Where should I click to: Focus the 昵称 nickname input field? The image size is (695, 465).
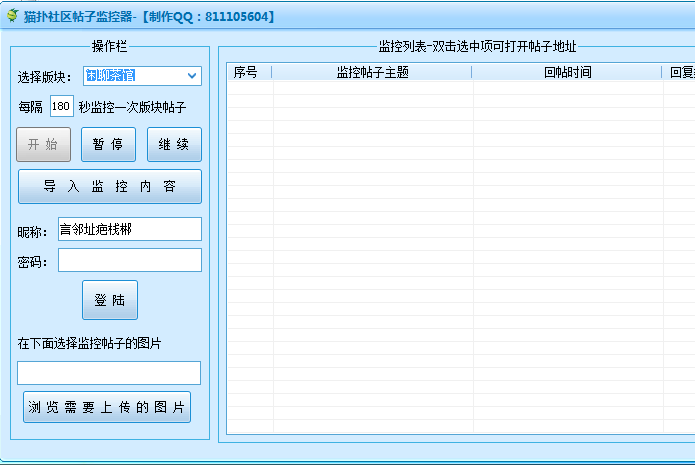click(x=129, y=230)
